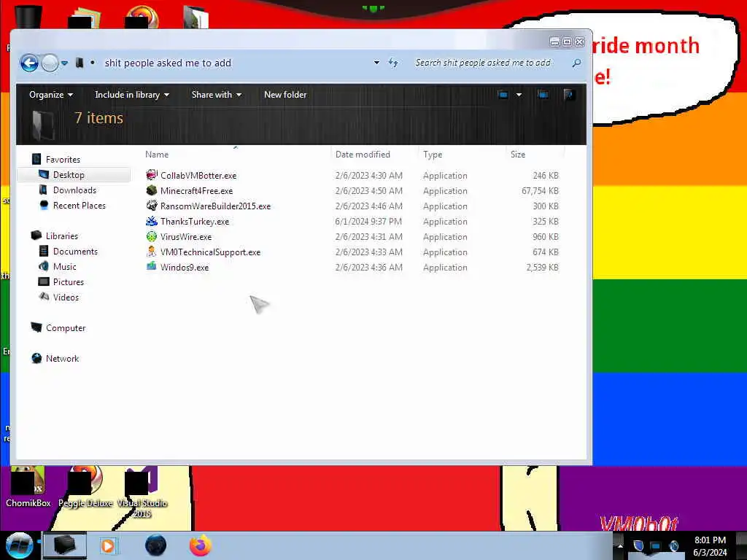Click the change view icon
747x560 pixels.
pos(503,95)
